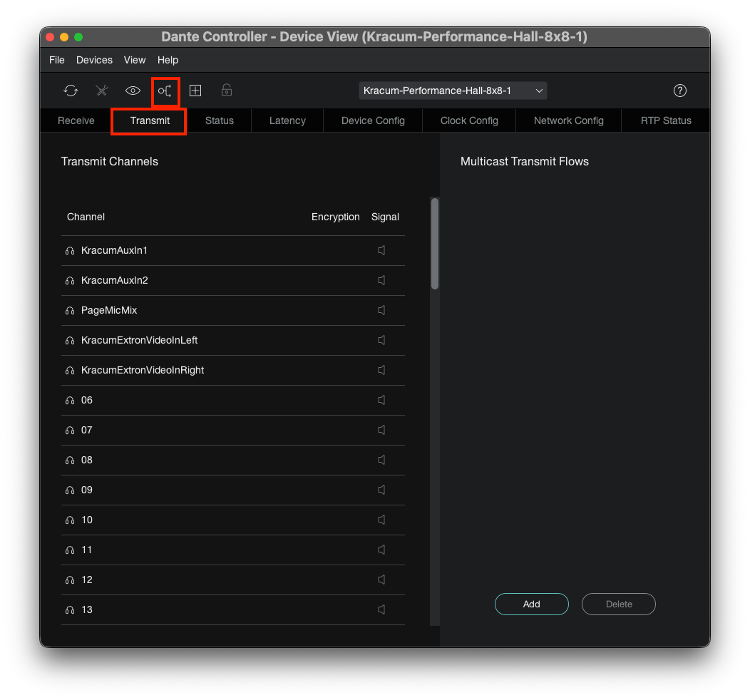
Task: Click the green macOS zoom window button
Action: (78, 37)
